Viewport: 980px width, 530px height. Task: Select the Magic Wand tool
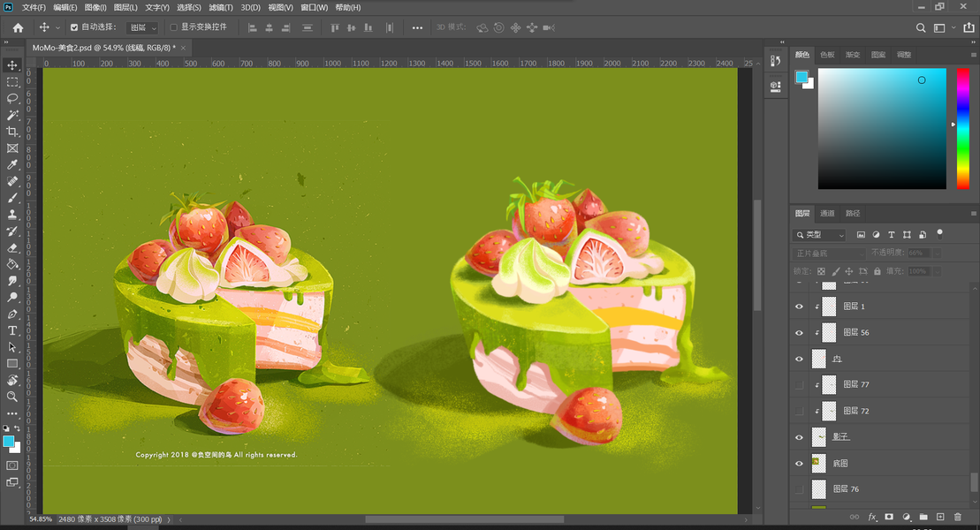[11, 115]
